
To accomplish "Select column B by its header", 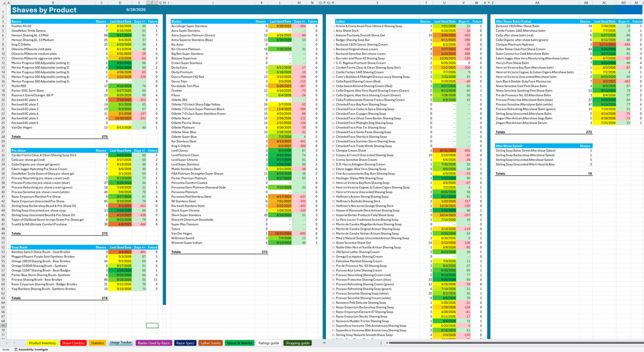I will (x=52, y=3).
